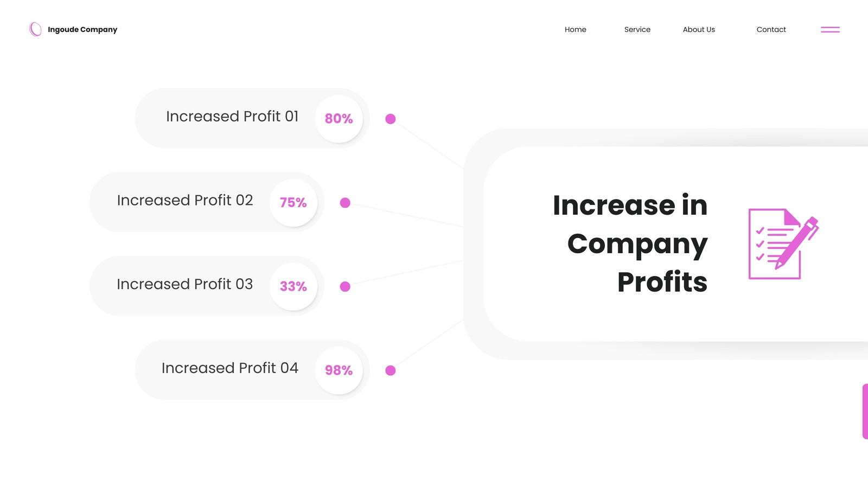
Task: Click the Increased Profit 01 label
Action: click(232, 117)
